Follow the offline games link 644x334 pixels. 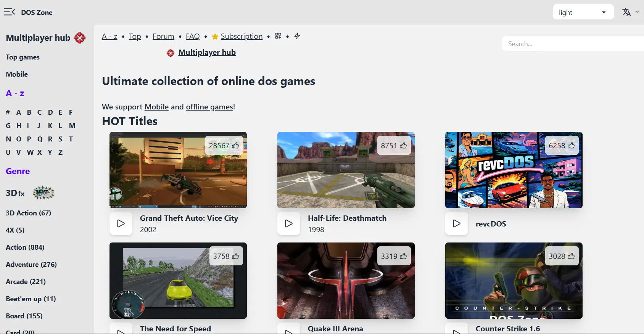click(209, 107)
